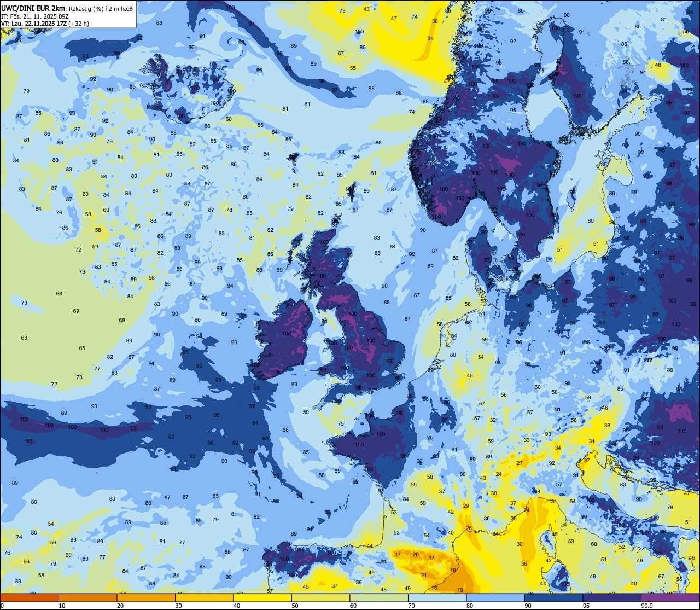Click the 30–40% legend color segment
This screenshot has height=610, width=700.
point(204,598)
